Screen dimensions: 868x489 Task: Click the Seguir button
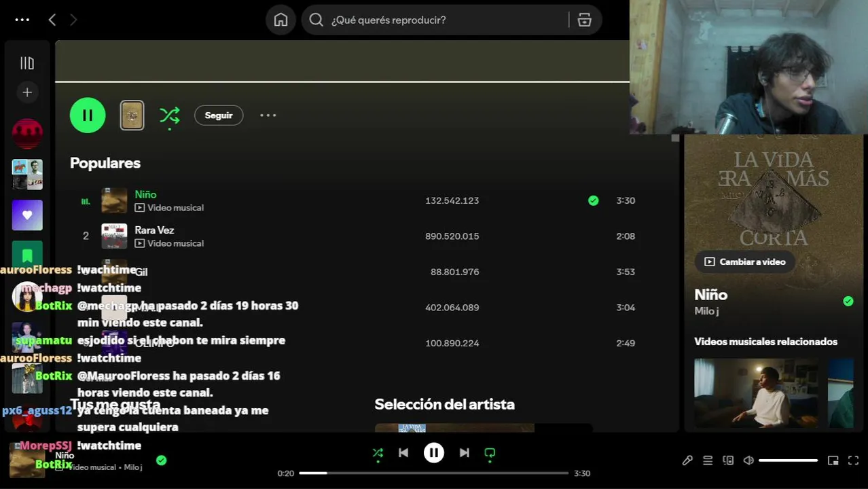point(219,115)
